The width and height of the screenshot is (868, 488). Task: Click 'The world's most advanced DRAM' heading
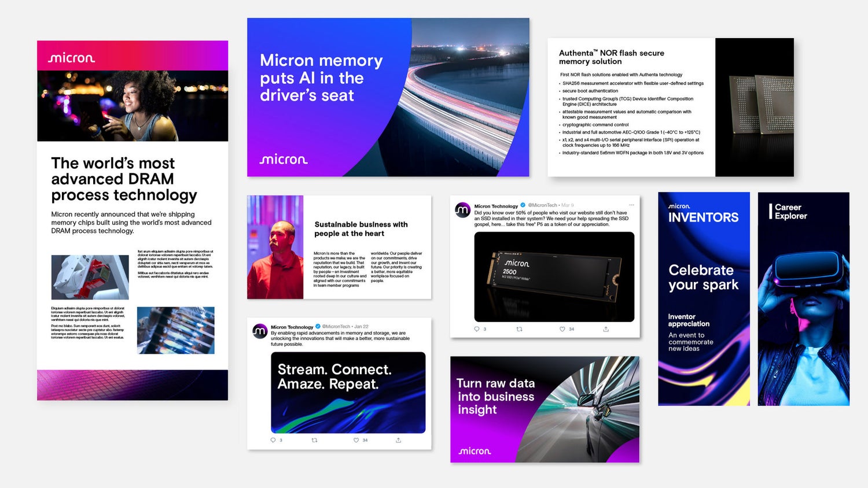point(124,179)
